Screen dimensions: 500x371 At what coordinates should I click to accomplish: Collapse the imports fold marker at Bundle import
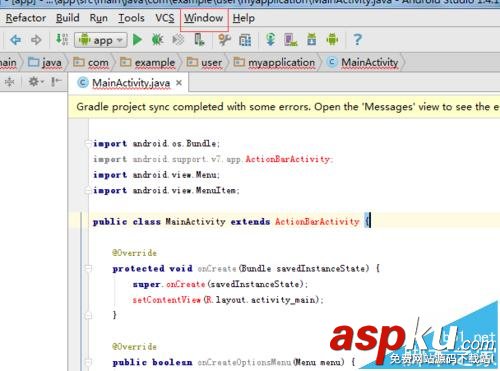tap(88, 143)
